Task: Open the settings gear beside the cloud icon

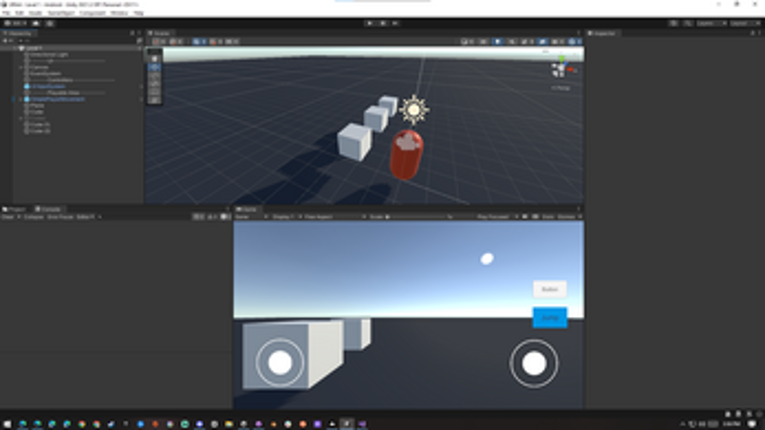Action: (50, 23)
